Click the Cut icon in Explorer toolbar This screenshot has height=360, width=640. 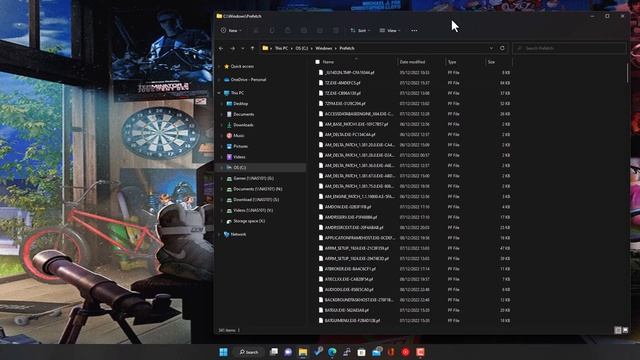point(256,31)
